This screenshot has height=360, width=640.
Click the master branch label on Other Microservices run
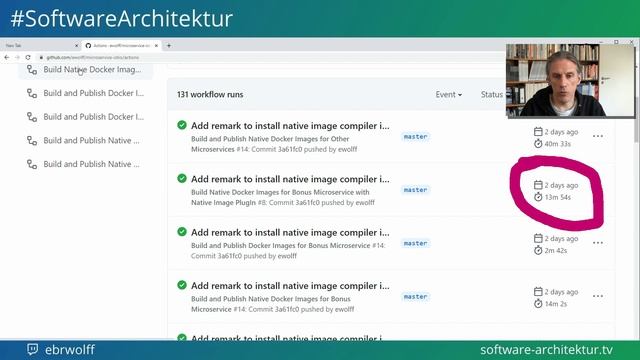coord(416,137)
